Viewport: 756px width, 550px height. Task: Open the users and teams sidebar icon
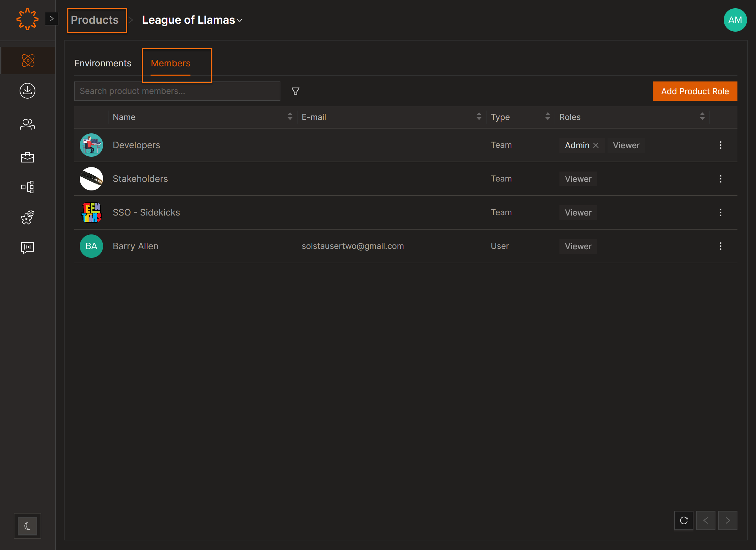point(27,124)
